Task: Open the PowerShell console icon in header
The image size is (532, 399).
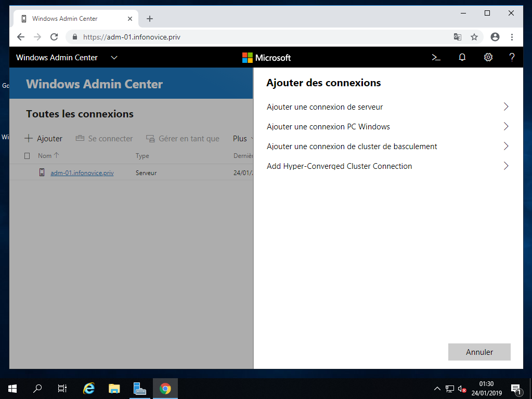Action: [436, 58]
